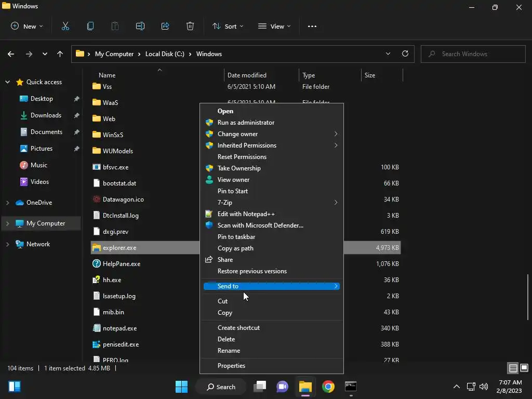Open the Change owner submenu
532x399 pixels.
click(271, 134)
